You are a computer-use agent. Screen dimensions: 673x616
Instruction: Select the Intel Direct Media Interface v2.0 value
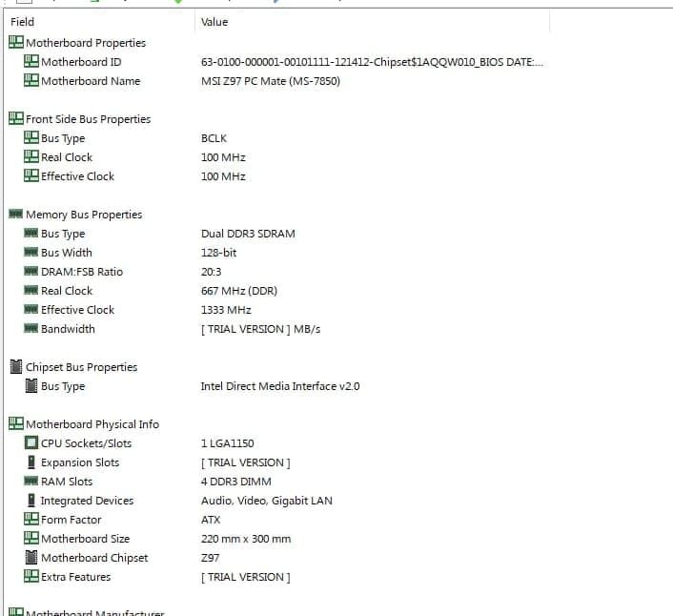280,386
